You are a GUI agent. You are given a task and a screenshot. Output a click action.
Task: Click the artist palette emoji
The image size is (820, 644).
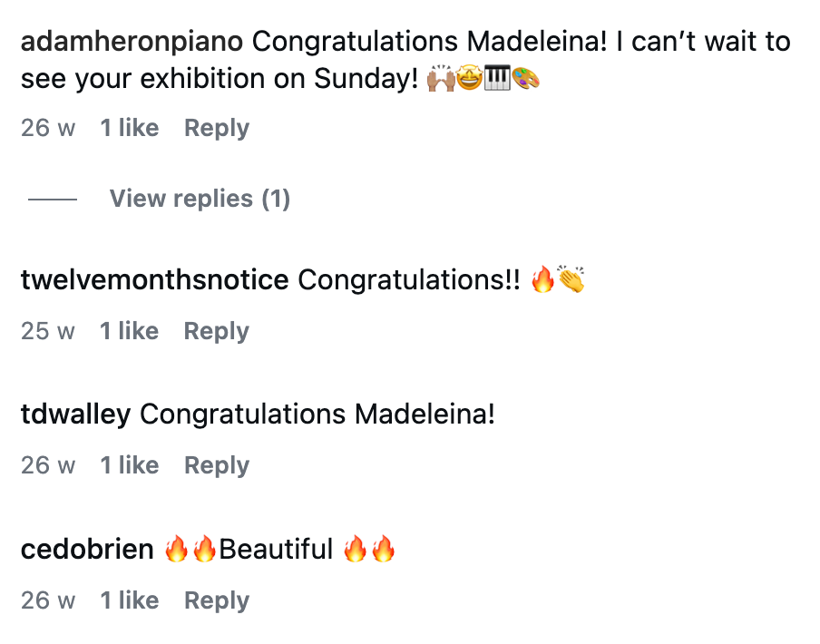[x=526, y=80]
